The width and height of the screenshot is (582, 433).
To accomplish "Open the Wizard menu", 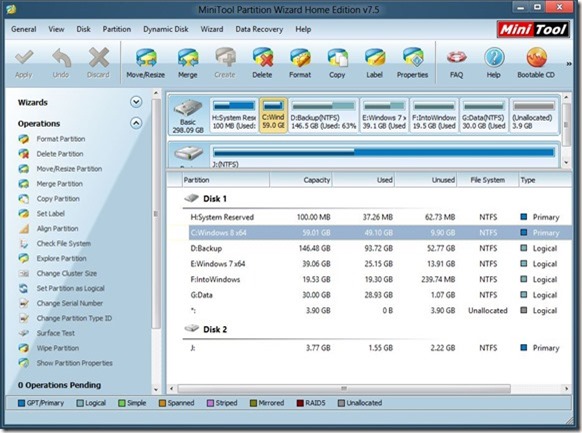I will [x=212, y=29].
